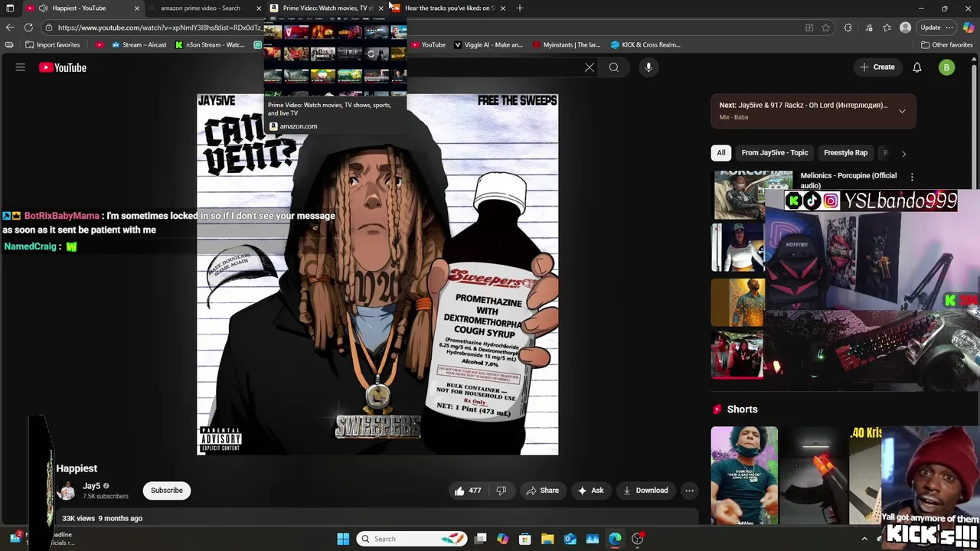The image size is (980, 551).
Task: Click the Create button
Action: [877, 67]
